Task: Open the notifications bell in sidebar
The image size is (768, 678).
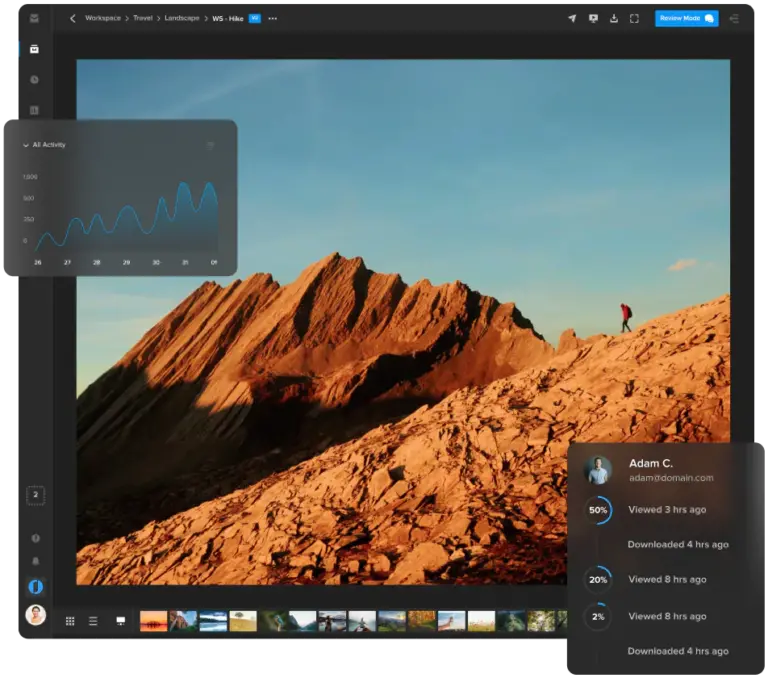Action: point(35,562)
